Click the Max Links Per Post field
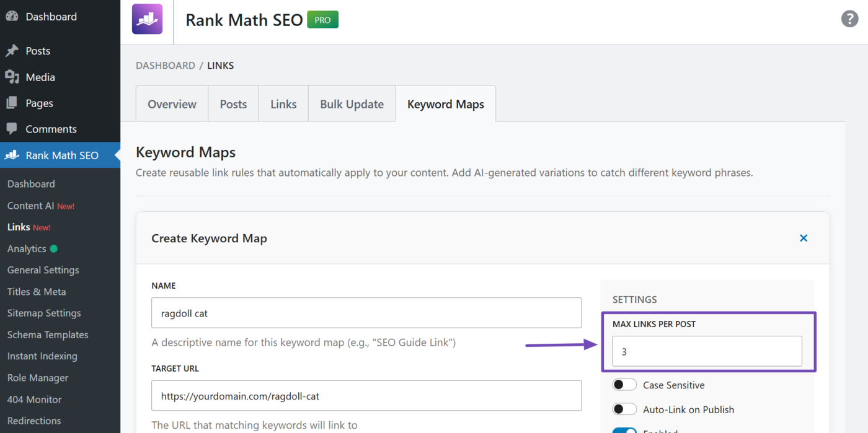The image size is (868, 433). pos(707,351)
